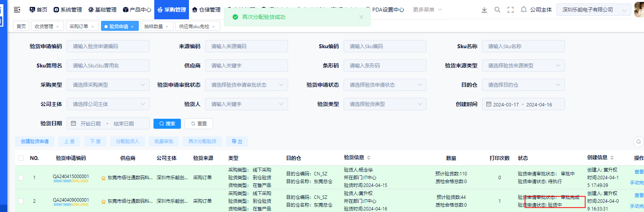This screenshot has width=644, height=212.
Task: Click the user avatar in top right
Action: [x=639, y=10]
